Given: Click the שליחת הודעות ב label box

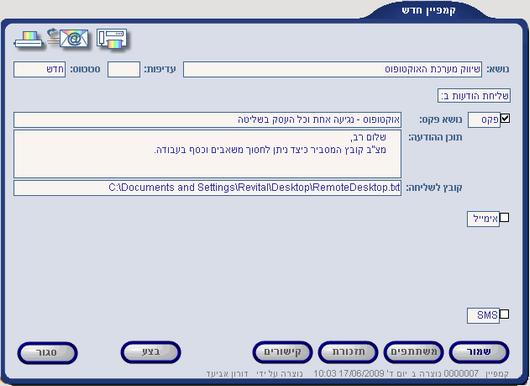Looking at the screenshot, I should (x=474, y=96).
